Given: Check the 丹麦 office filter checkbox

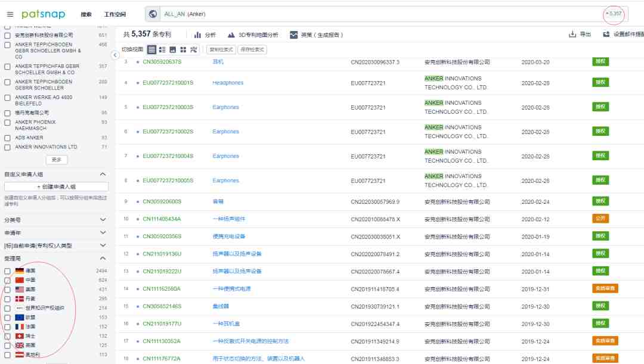Looking at the screenshot, I should (x=7, y=299).
